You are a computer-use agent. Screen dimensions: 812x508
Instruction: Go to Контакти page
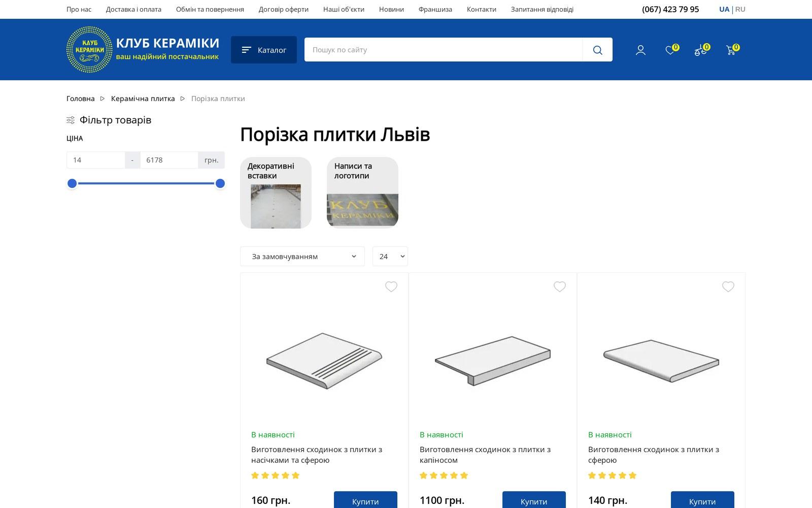[482, 9]
